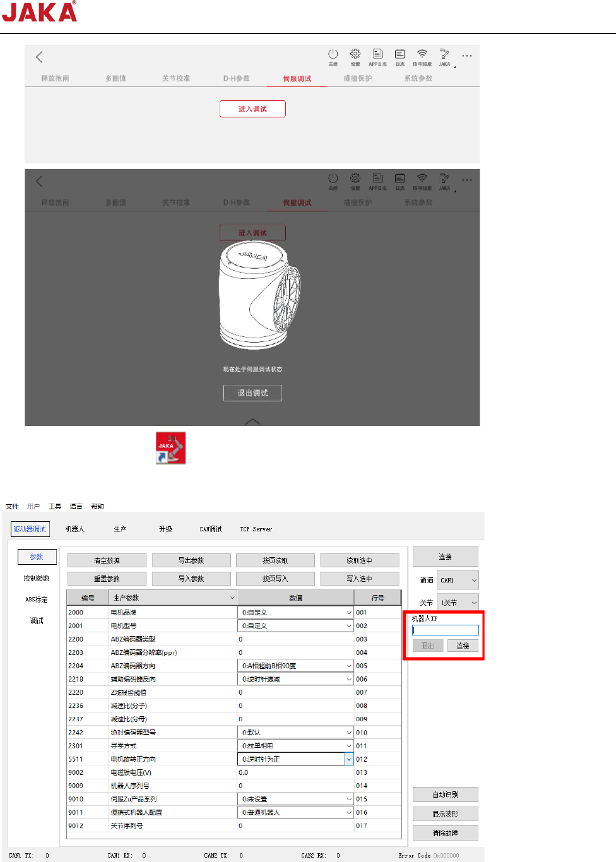
Task: Open the three-dot more menu in the upper light panel
Action: click(467, 56)
